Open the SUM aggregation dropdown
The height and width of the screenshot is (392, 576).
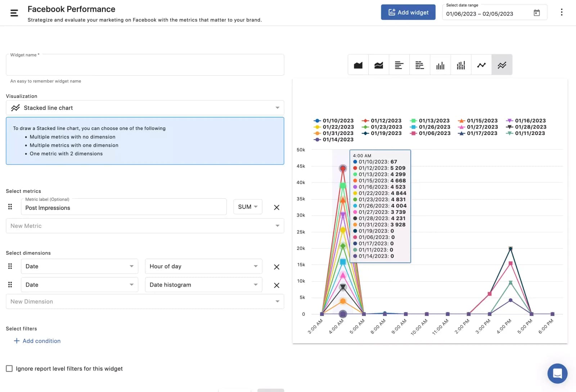click(248, 207)
